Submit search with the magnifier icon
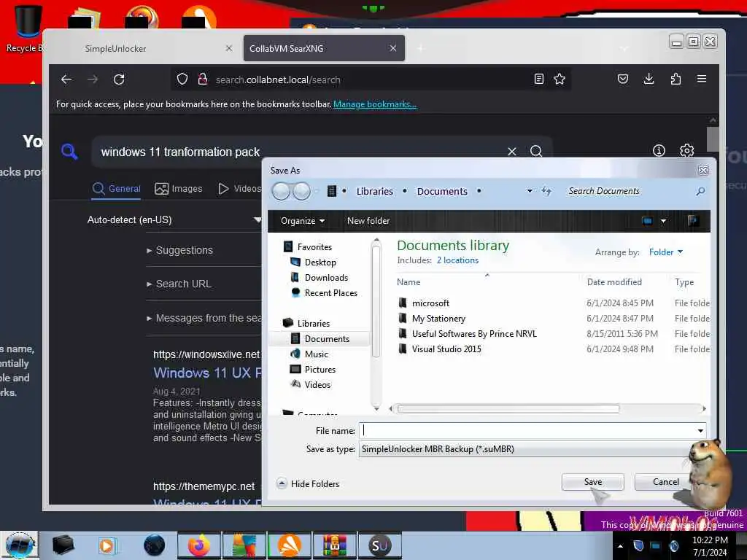 point(536,152)
